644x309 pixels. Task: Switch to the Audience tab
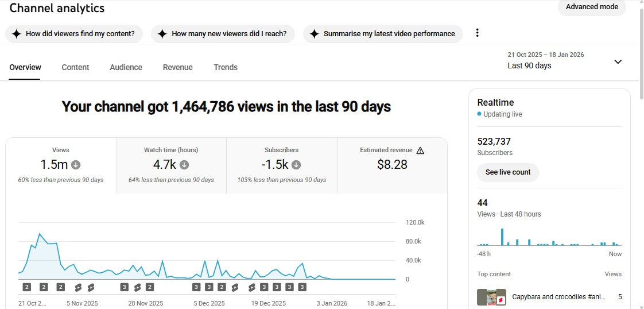[x=126, y=67]
